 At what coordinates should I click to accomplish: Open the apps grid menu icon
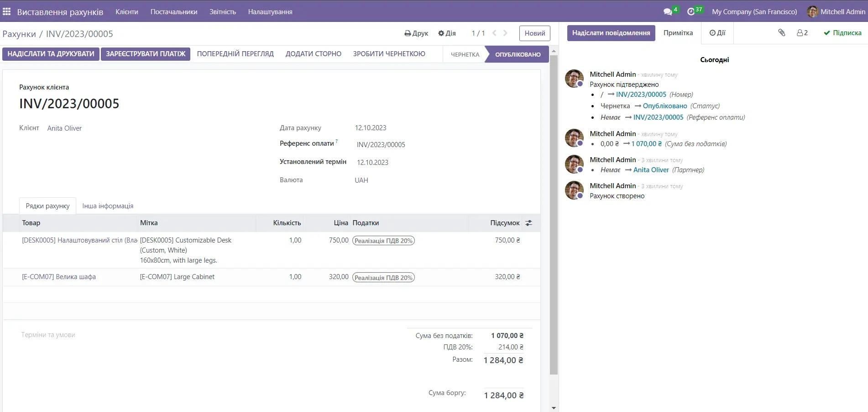click(6, 11)
